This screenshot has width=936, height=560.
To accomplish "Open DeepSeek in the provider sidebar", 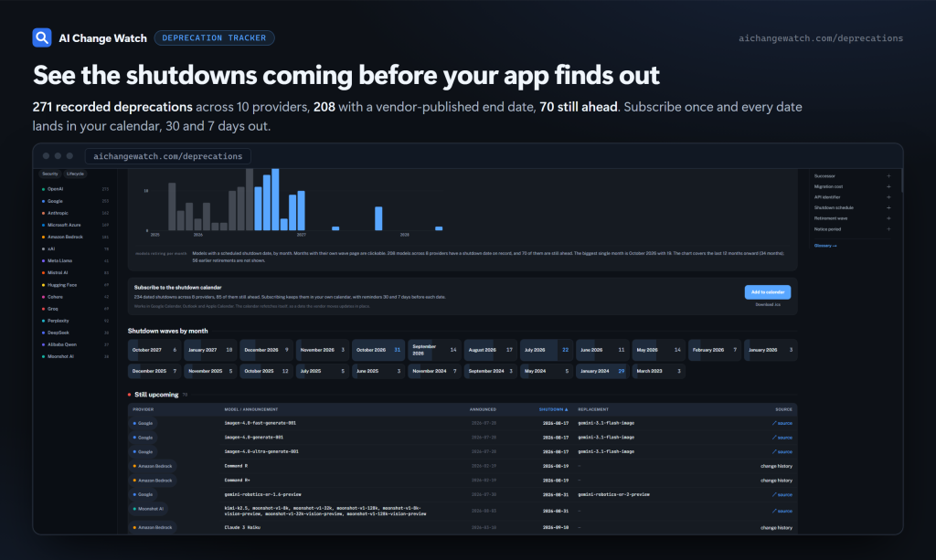I will 75,333.
